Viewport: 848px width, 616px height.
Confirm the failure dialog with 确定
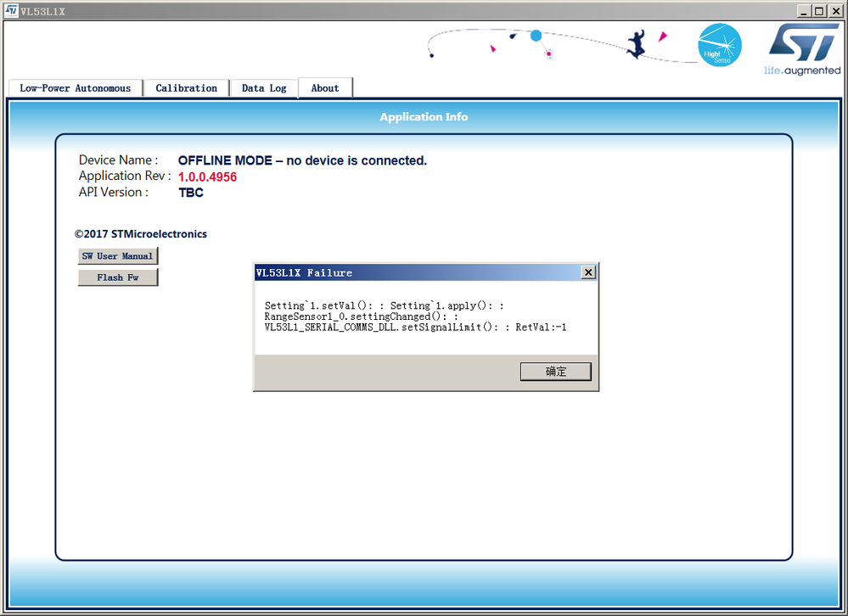point(555,372)
